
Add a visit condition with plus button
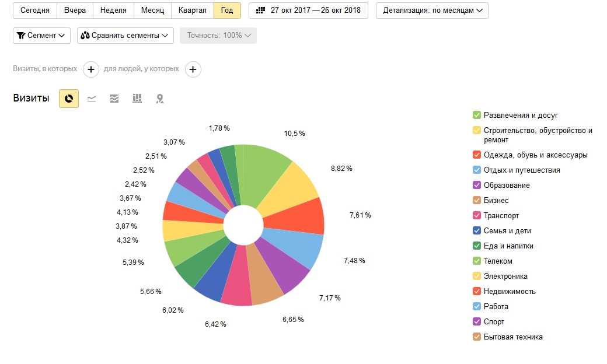tap(91, 69)
